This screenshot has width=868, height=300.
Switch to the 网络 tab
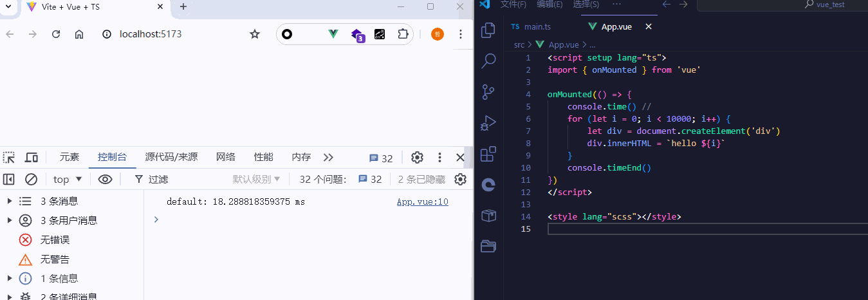click(x=226, y=157)
